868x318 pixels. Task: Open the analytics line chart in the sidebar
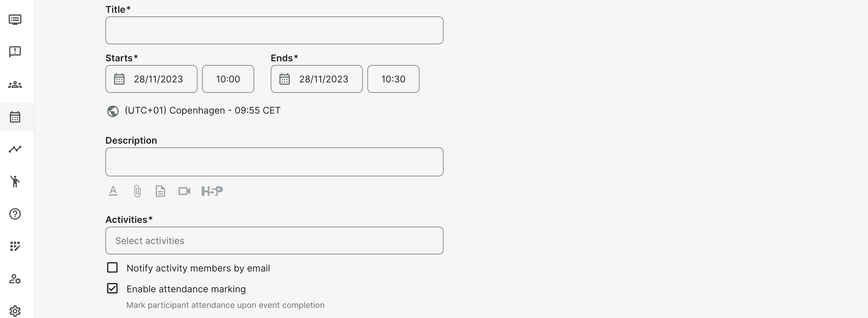pyautogui.click(x=15, y=149)
